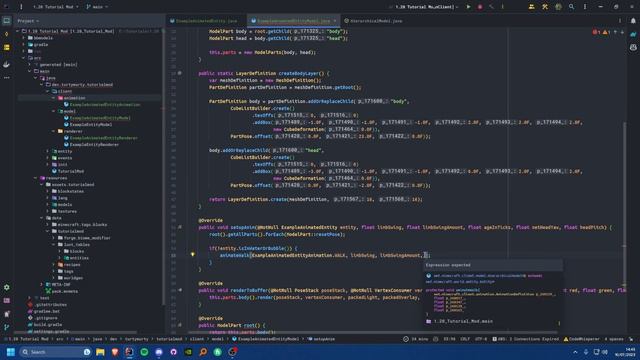Open .gitignore file in project tree
This screenshot has height=360, width=640.
(45, 318)
